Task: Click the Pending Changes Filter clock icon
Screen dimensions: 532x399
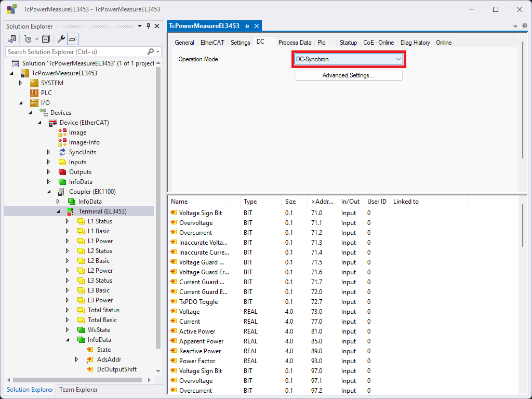Action: (x=28, y=39)
